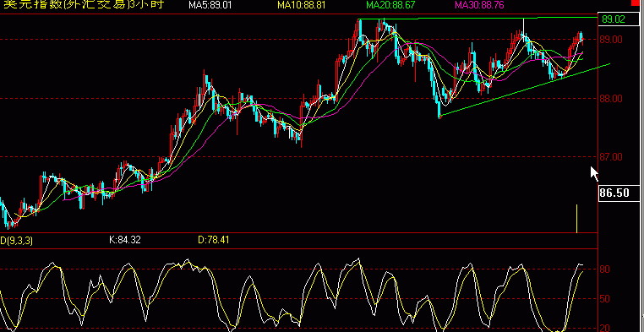This screenshot has width=644, height=332.
Task: Click the K:84.32 stochastic value
Action: pos(125,240)
